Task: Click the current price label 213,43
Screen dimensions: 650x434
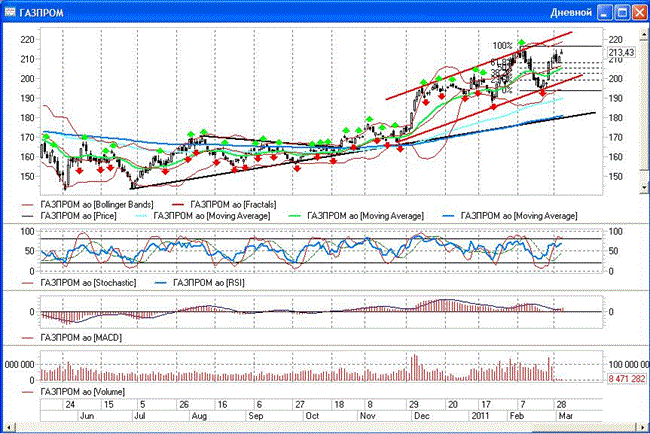Action: click(x=621, y=52)
